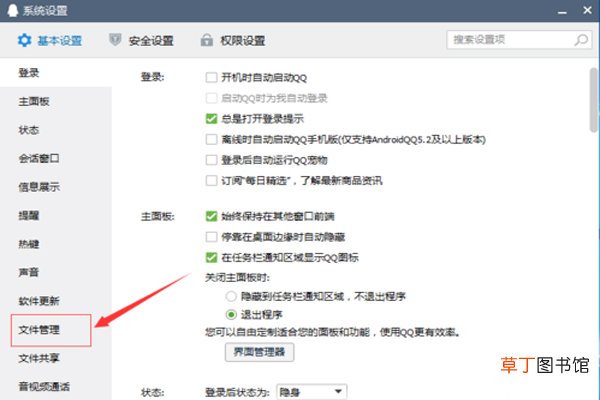
Task: Switch to the 权限设置 tab
Action: 233,40
